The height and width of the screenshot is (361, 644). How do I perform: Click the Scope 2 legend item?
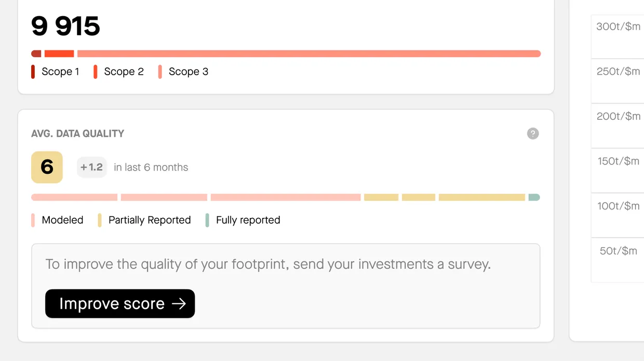tap(119, 72)
